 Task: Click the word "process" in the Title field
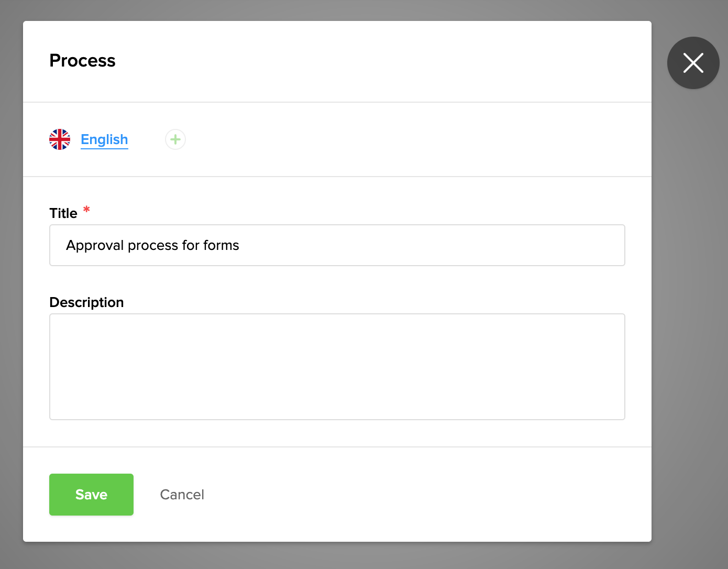[x=153, y=245]
